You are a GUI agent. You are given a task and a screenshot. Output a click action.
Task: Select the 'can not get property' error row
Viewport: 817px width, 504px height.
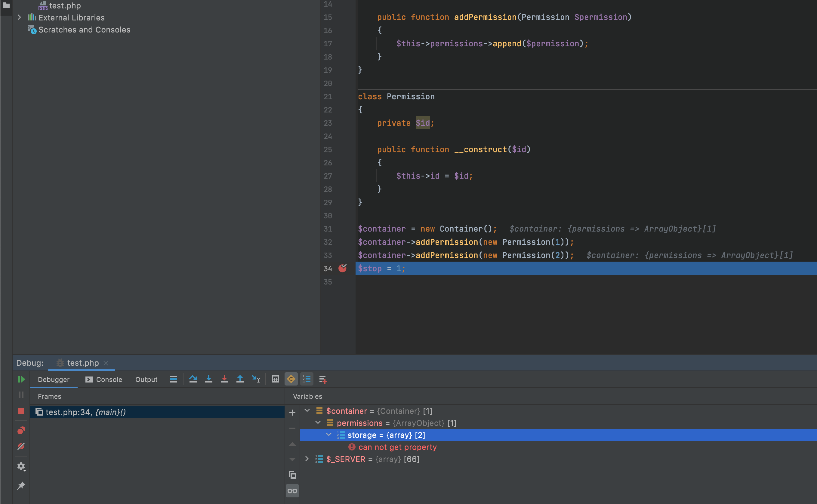pyautogui.click(x=558, y=447)
